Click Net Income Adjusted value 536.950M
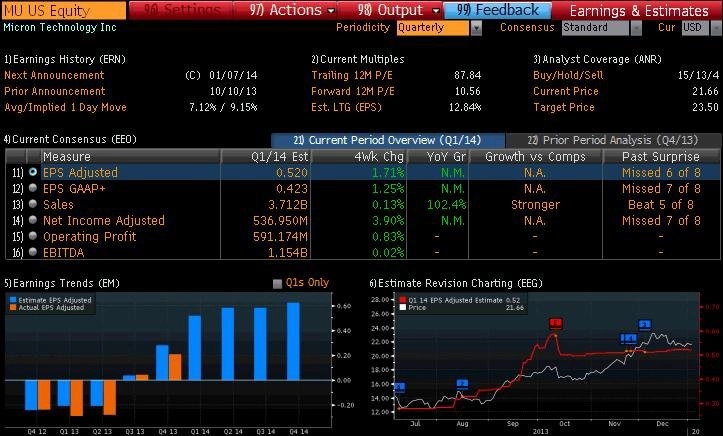723x436 pixels. 280,220
